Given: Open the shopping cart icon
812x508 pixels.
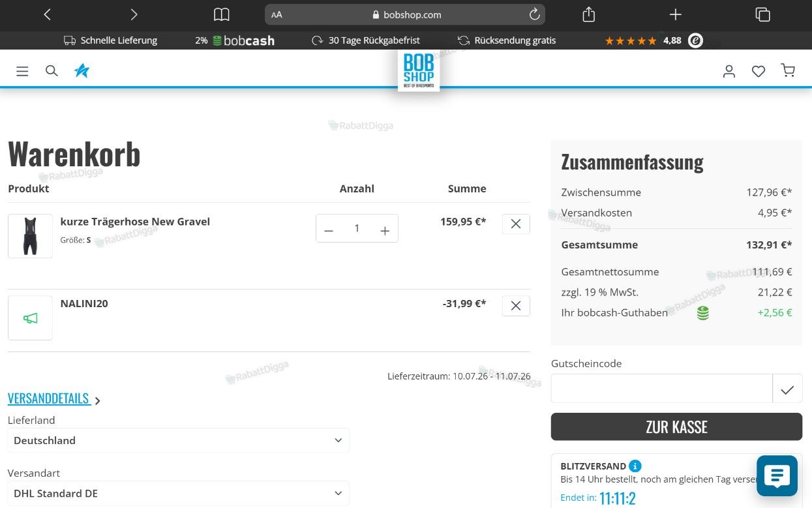Looking at the screenshot, I should [x=788, y=70].
